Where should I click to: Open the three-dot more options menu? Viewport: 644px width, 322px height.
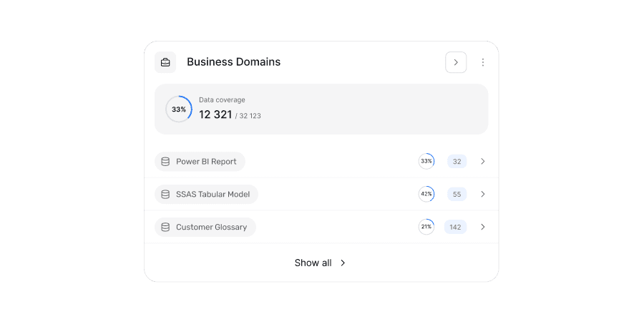pyautogui.click(x=482, y=62)
